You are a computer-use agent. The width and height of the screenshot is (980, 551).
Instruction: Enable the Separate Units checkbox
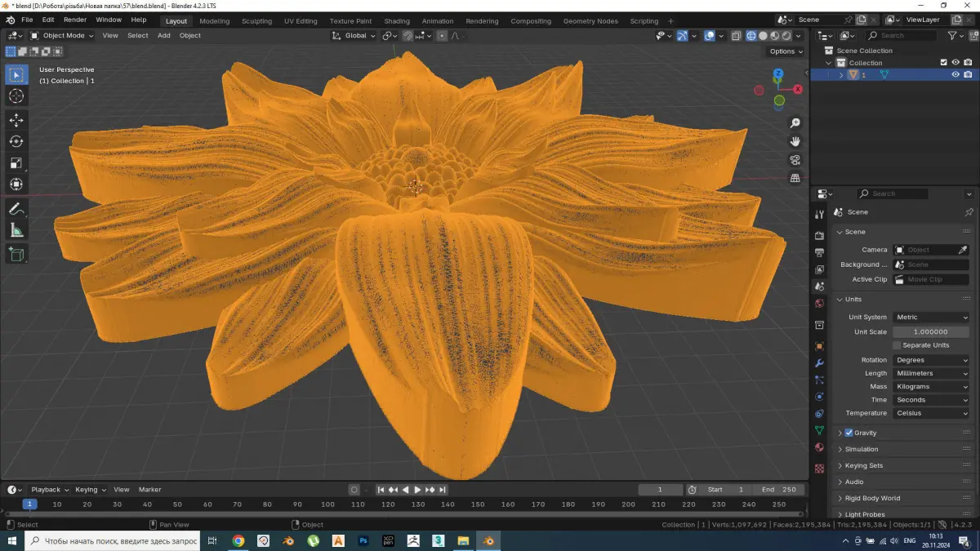pos(897,345)
